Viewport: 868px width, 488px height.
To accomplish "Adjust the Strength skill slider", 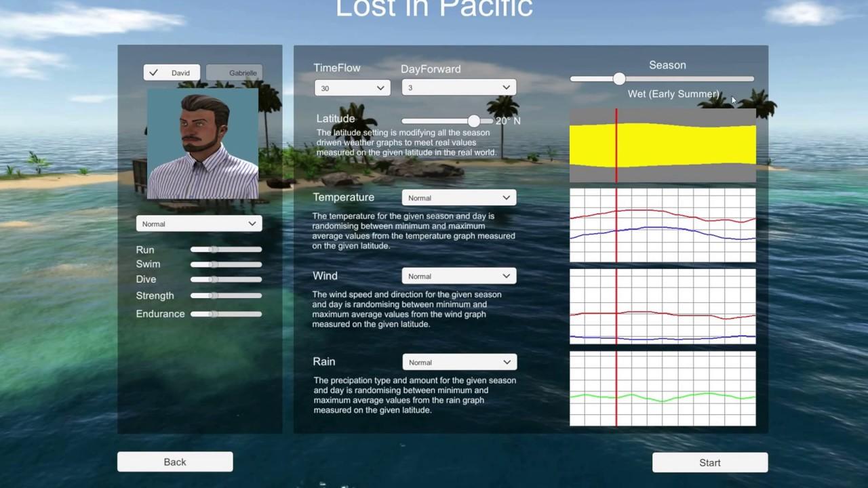I will (214, 296).
